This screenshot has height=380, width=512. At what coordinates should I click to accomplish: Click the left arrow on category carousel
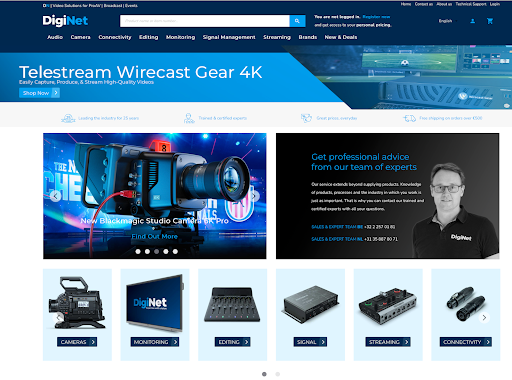click(x=58, y=317)
